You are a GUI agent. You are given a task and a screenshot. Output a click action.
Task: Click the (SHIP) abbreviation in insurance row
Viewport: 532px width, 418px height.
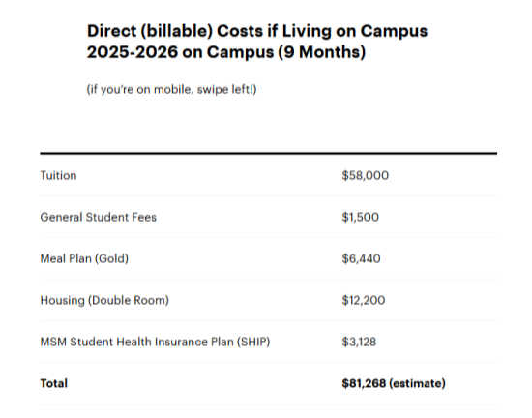pyautogui.click(x=253, y=342)
